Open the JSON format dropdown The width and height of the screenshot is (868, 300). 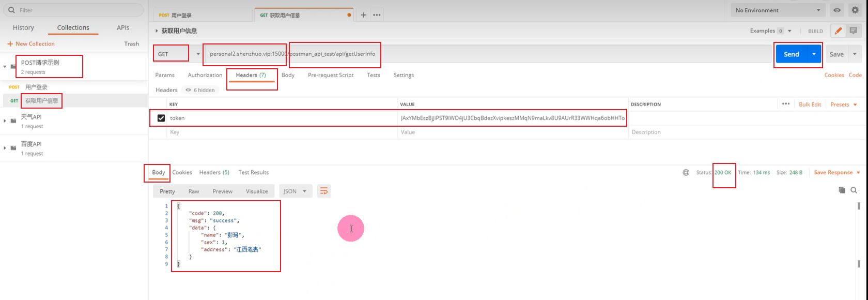pyautogui.click(x=296, y=191)
